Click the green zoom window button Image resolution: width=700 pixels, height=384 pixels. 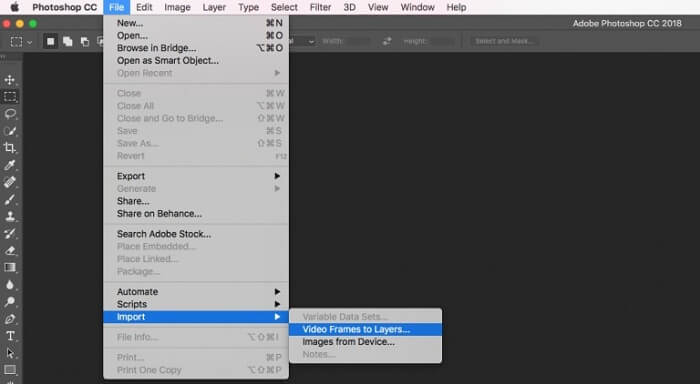pos(33,24)
